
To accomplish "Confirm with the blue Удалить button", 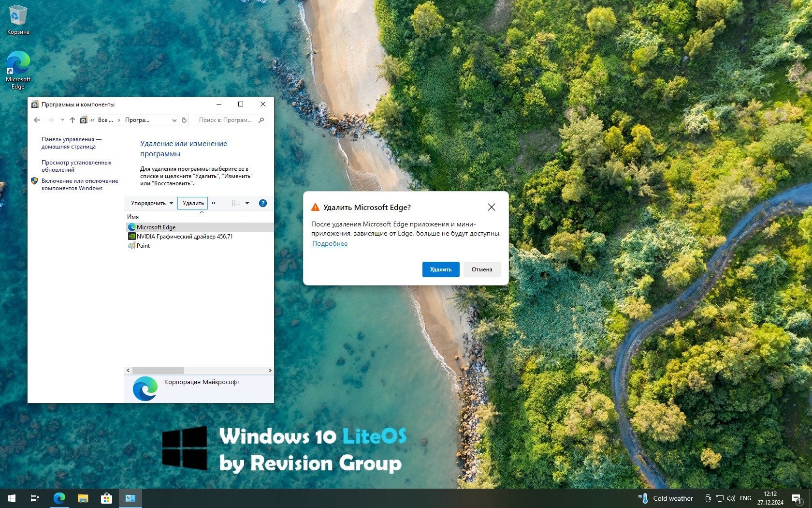I will click(440, 269).
